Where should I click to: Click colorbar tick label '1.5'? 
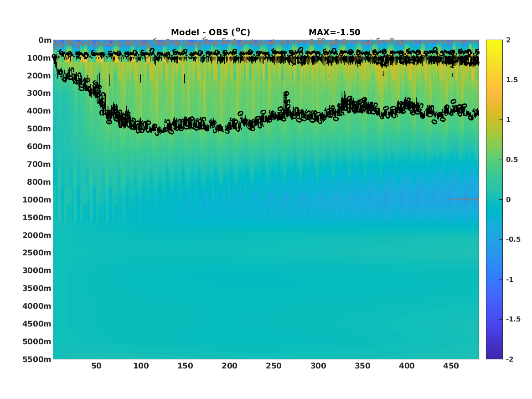point(512,80)
